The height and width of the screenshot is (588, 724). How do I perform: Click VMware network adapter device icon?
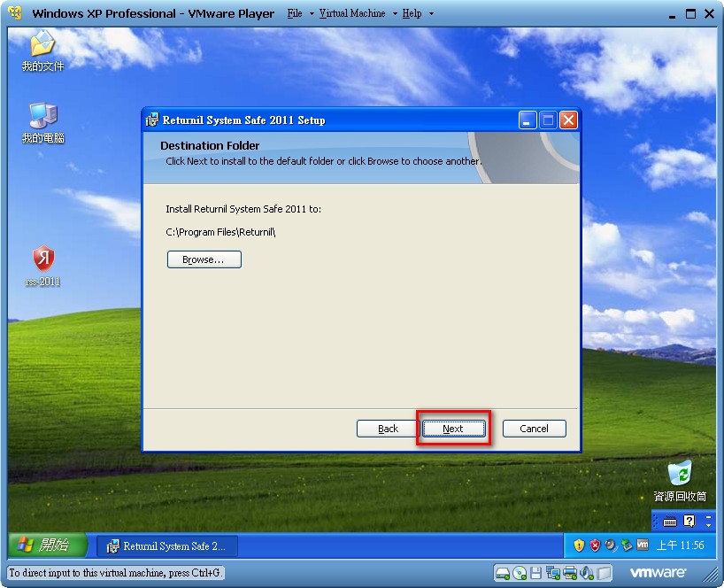tap(552, 573)
